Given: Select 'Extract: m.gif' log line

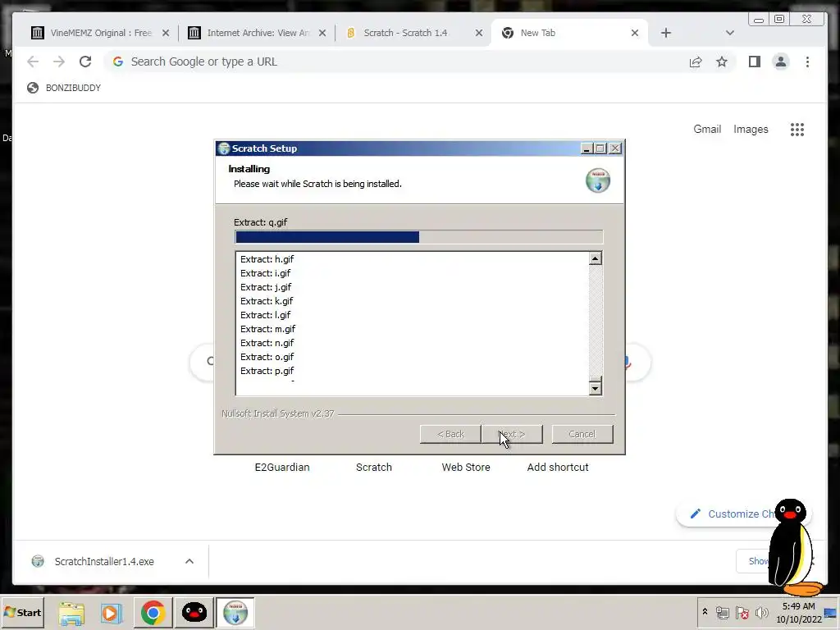Looking at the screenshot, I should (x=268, y=329).
